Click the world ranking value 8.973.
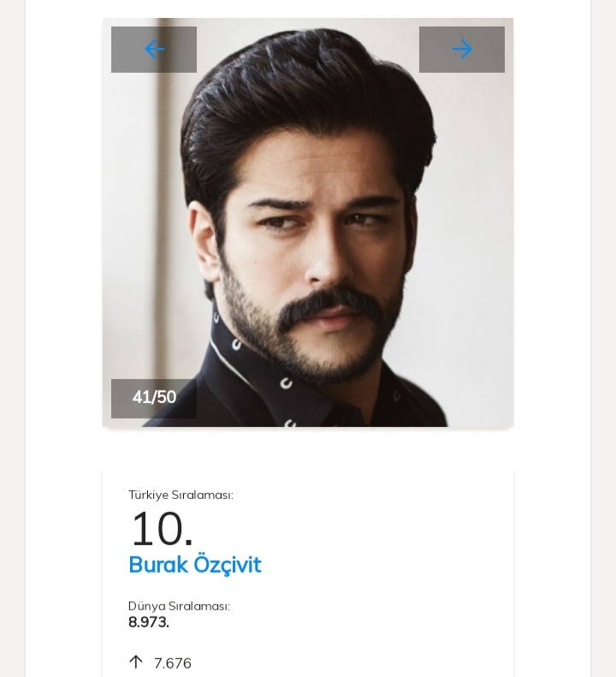The width and height of the screenshot is (616, 677). click(x=149, y=622)
